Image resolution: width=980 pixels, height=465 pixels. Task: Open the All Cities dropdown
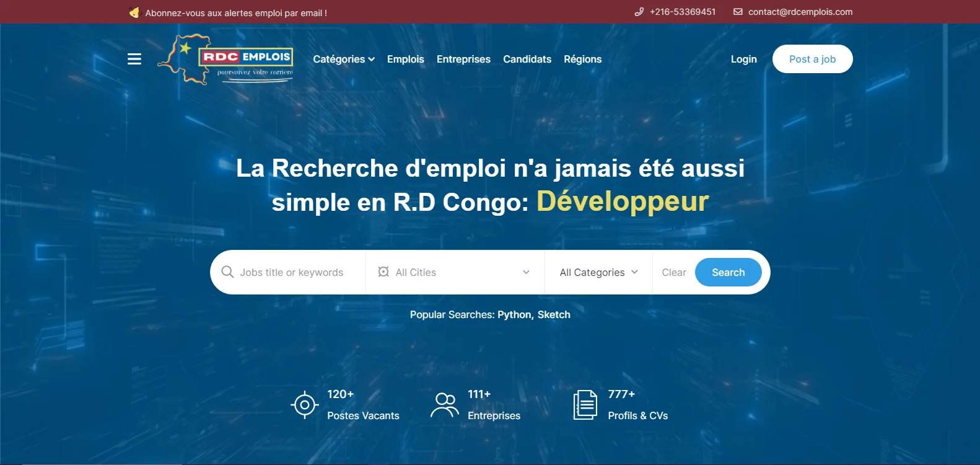(x=455, y=272)
